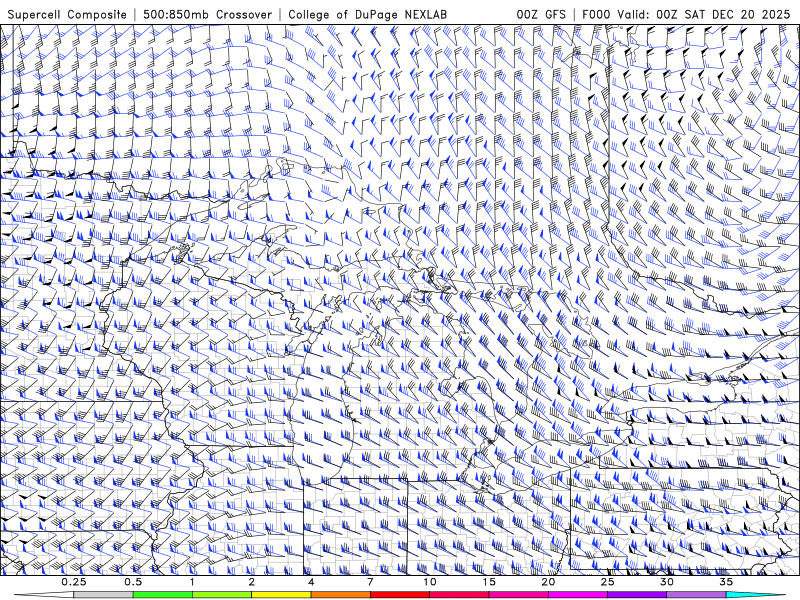Click the legend value 25

tap(607, 582)
